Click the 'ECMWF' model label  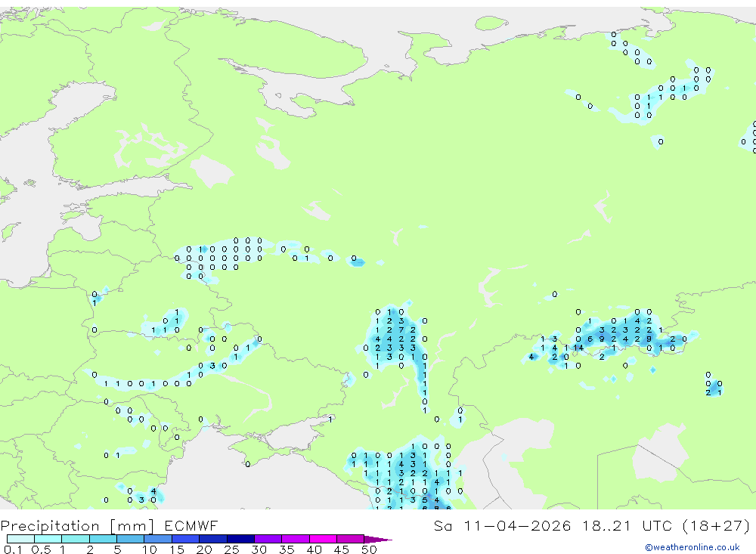[x=191, y=525]
